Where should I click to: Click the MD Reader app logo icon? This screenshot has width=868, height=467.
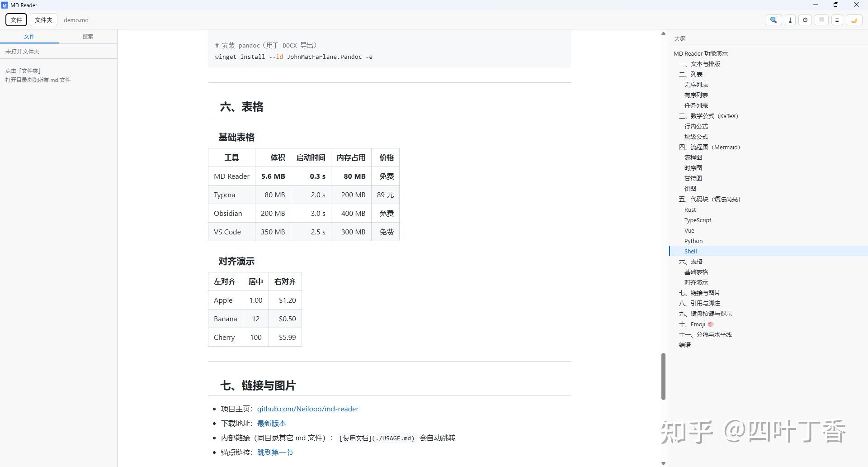pos(5,5)
